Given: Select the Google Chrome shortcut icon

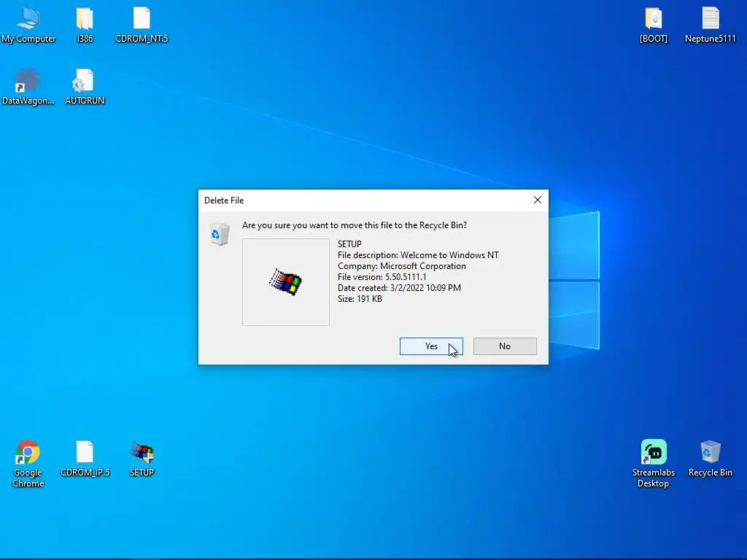Looking at the screenshot, I should click(28, 464).
